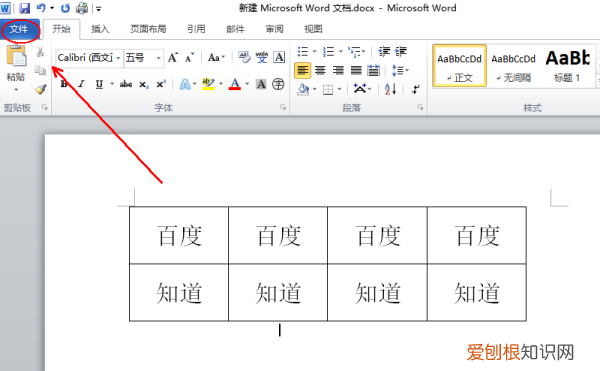Click the Text Effects glowing A icon
The image size is (600, 371).
(185, 84)
